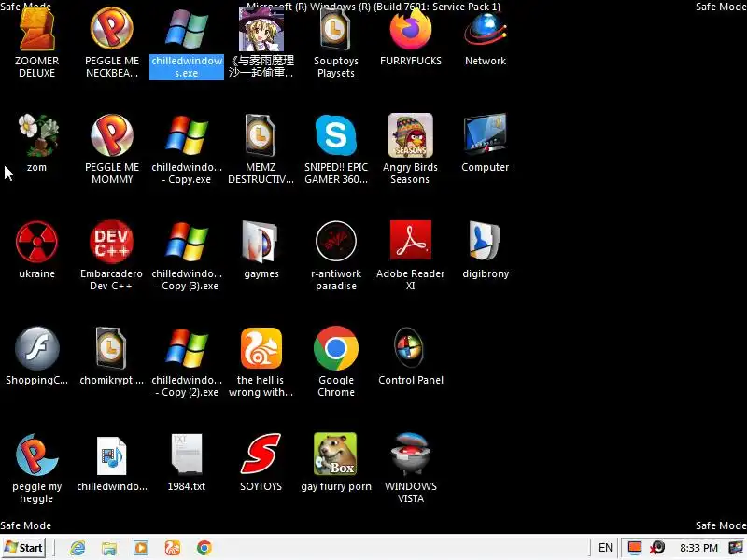Image resolution: width=747 pixels, height=560 pixels.
Task: Launch UC Browser from the taskbar
Action: tap(173, 548)
